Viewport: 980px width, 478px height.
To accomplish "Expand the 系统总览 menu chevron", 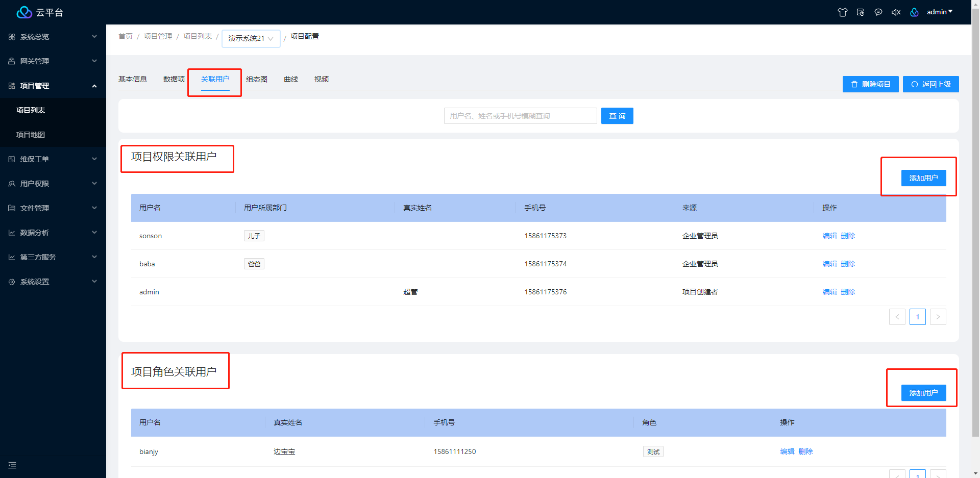I will [x=94, y=37].
